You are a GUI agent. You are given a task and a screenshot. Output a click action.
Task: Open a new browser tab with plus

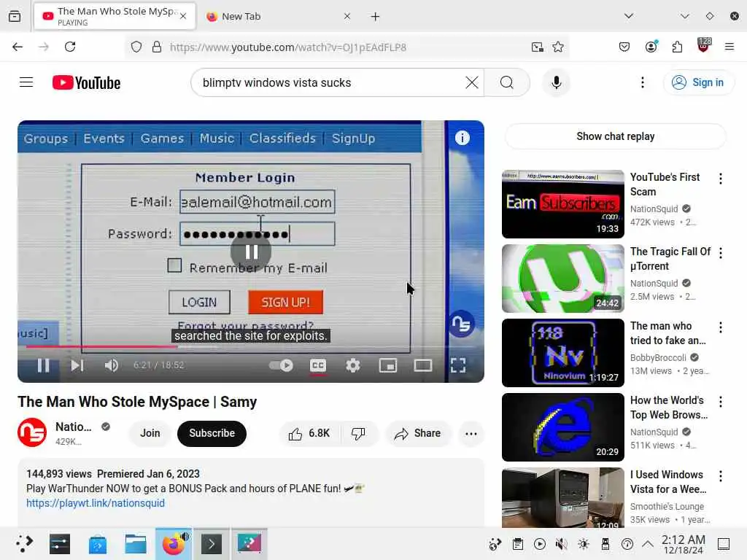[x=376, y=16]
